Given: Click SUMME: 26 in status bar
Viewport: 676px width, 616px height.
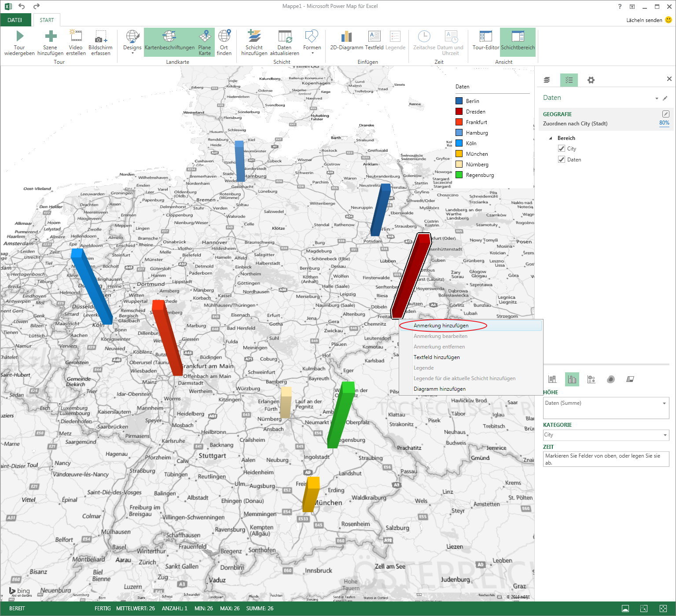Looking at the screenshot, I should point(260,609).
